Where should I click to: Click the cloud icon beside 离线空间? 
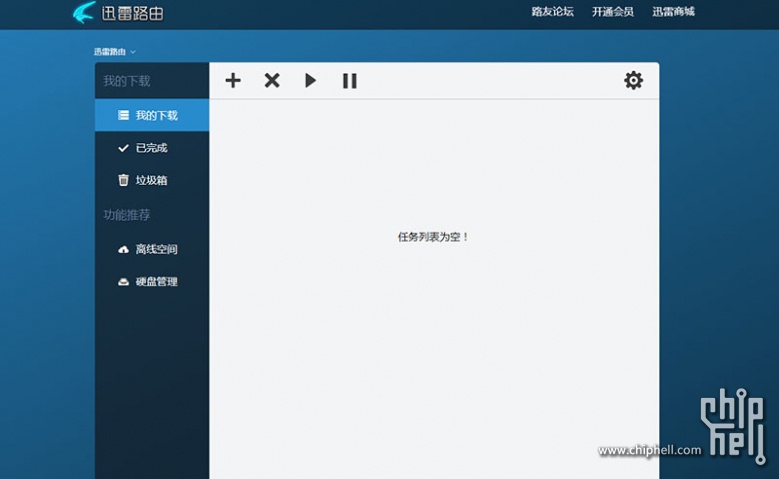(x=123, y=249)
